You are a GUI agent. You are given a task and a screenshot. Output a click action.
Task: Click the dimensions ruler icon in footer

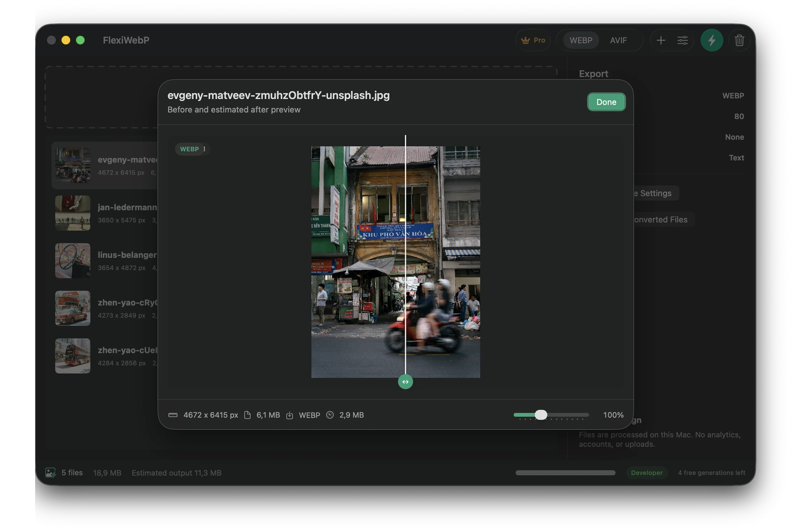pyautogui.click(x=173, y=415)
